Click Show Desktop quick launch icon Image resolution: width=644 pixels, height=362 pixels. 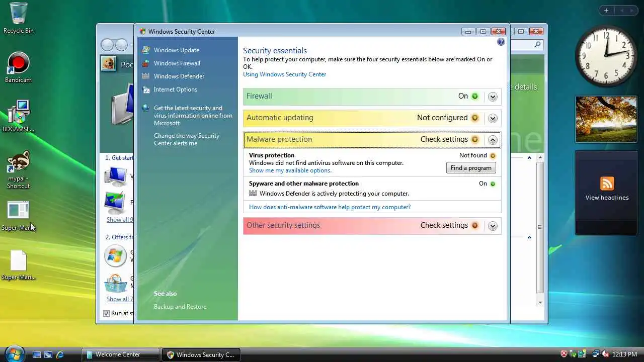click(36, 354)
